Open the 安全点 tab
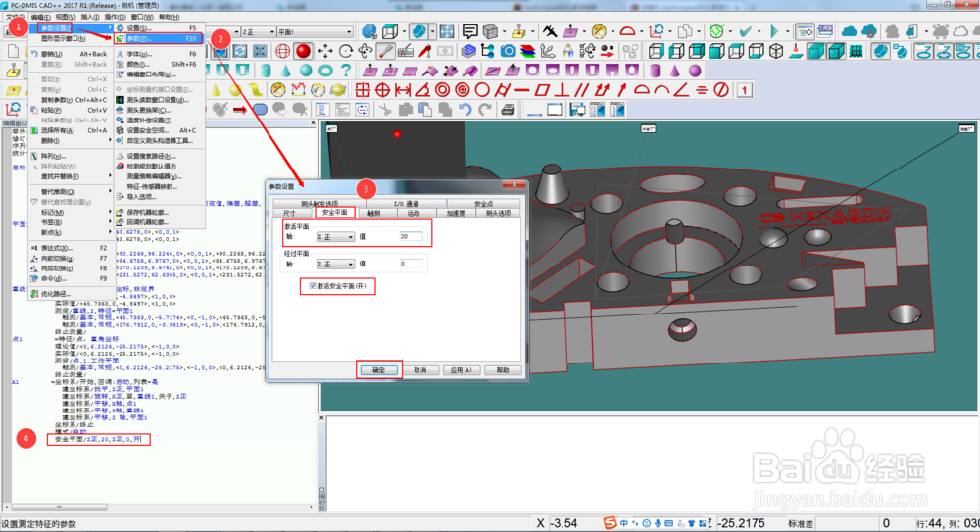The image size is (980, 532). [x=483, y=203]
